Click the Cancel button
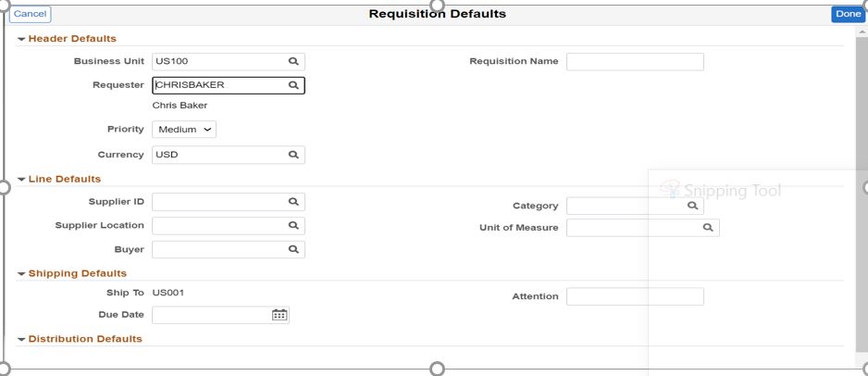Screen dimensions: 868x376 pos(30,14)
